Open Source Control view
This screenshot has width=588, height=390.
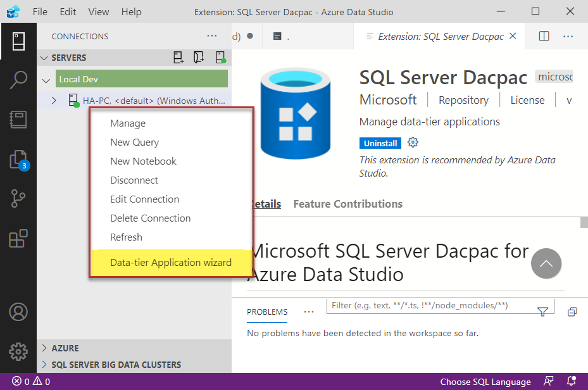click(18, 199)
